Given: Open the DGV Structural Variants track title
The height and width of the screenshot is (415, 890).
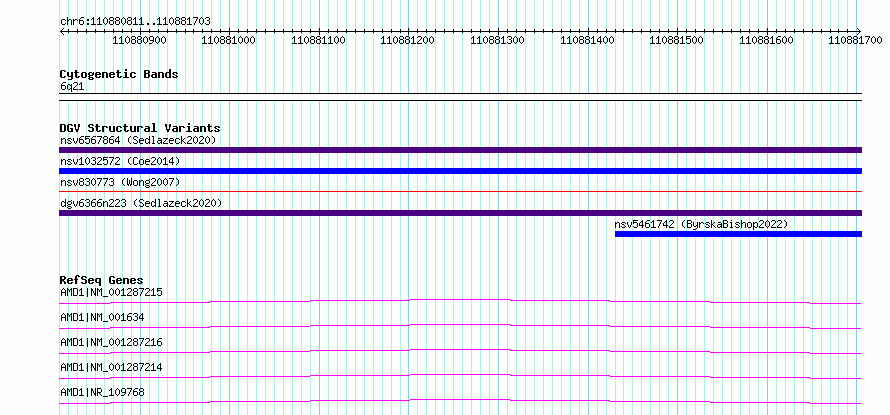Looking at the screenshot, I should [140, 128].
